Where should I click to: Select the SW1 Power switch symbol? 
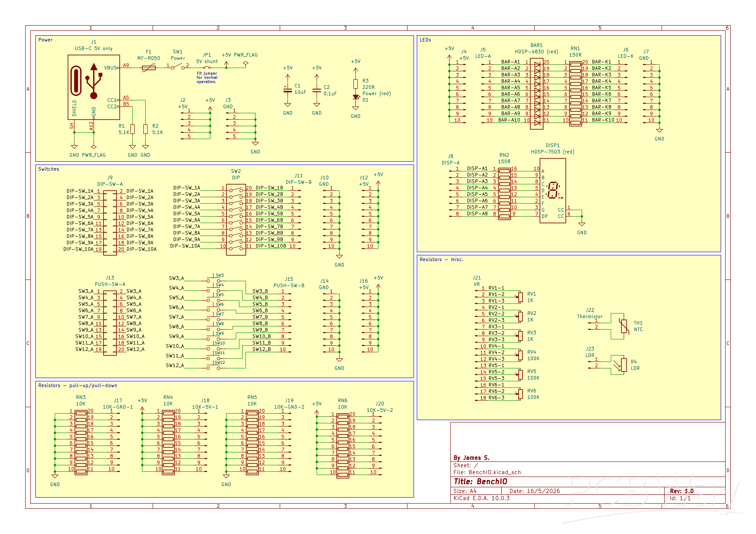(178, 67)
